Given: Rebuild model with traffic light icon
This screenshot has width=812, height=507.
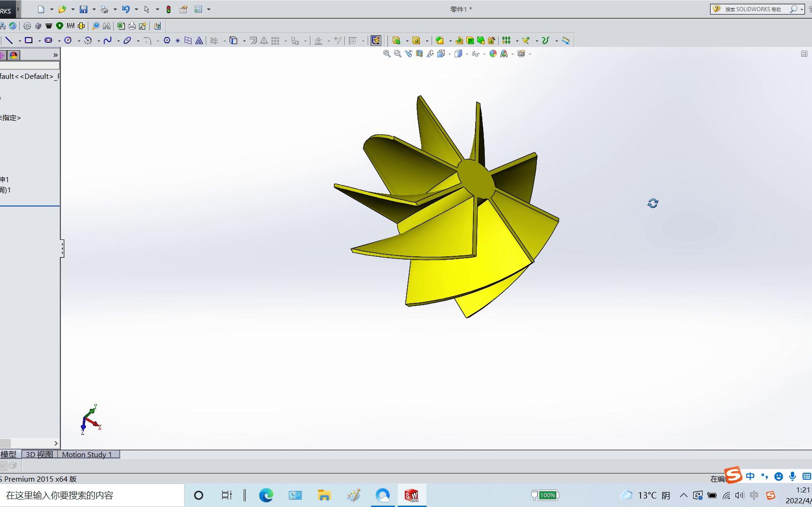Looking at the screenshot, I should [x=169, y=9].
